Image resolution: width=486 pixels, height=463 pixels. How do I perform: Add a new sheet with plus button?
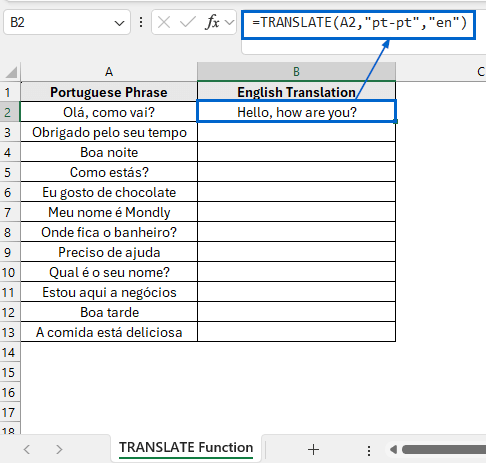[313, 449]
